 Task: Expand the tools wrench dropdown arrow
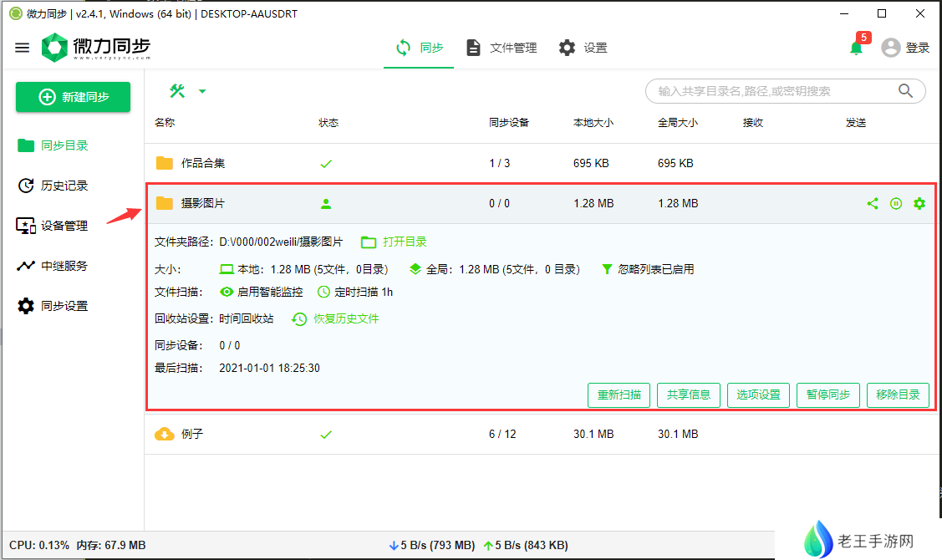[202, 91]
